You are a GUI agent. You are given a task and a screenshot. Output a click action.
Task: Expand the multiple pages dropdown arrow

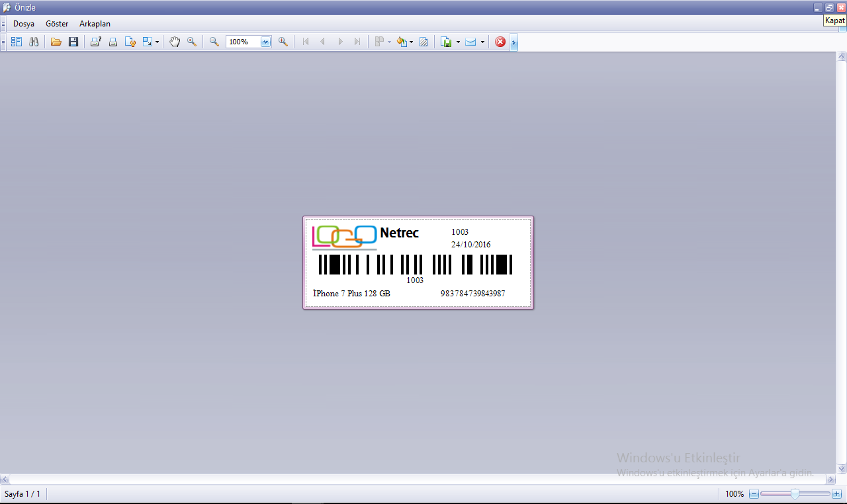tap(389, 42)
